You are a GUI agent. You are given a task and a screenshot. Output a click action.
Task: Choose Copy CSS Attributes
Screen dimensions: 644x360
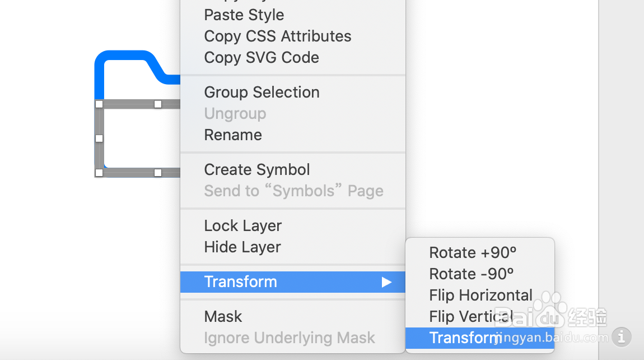tap(277, 36)
